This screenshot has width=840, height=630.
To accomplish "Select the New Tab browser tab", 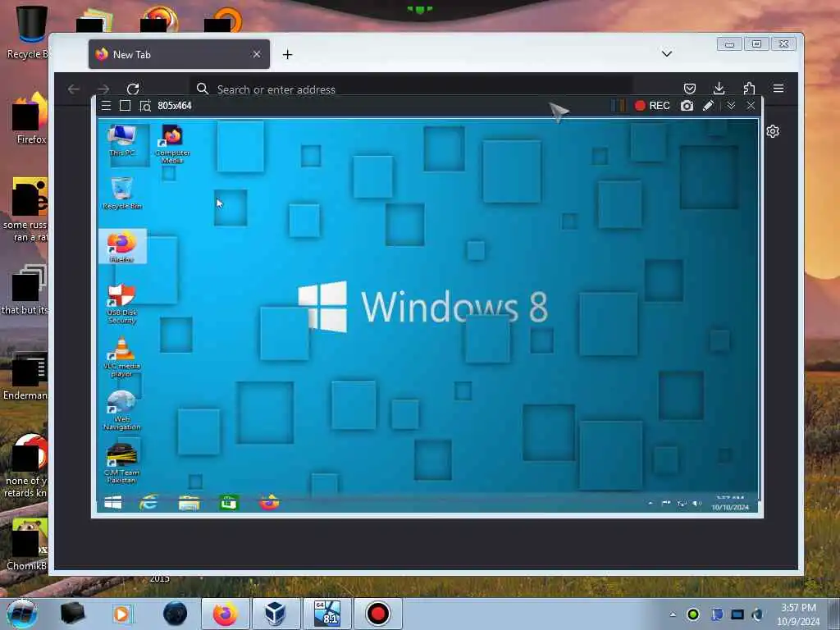I will click(179, 54).
